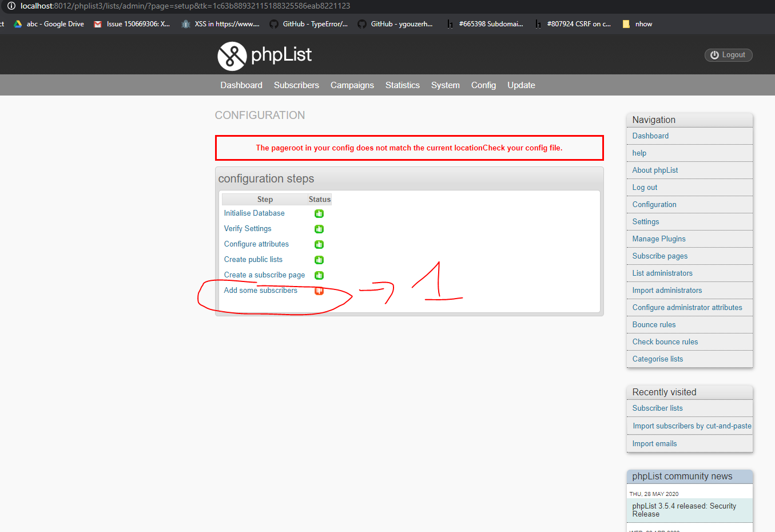Click the configuration steps panel title
Screen dimensions: 775x532
pyautogui.click(x=266, y=178)
